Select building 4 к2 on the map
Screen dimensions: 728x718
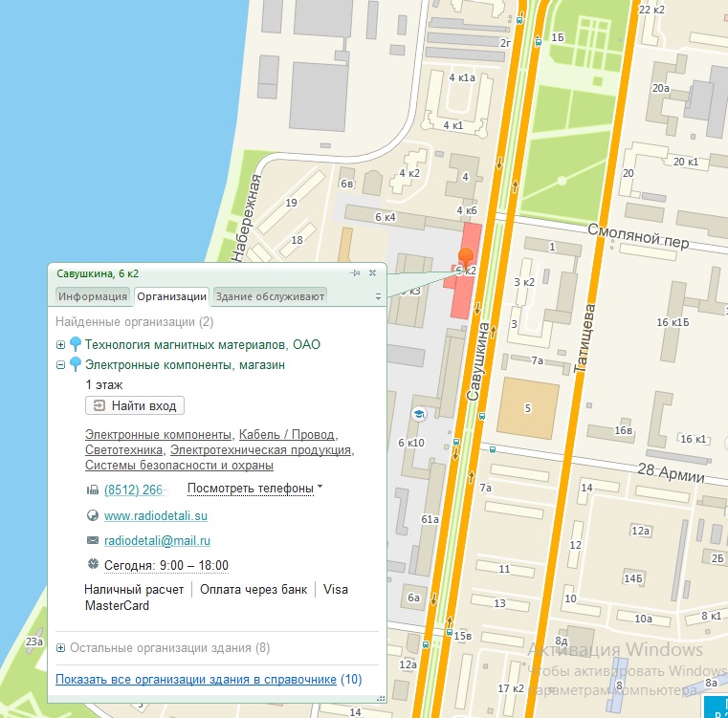[x=408, y=173]
